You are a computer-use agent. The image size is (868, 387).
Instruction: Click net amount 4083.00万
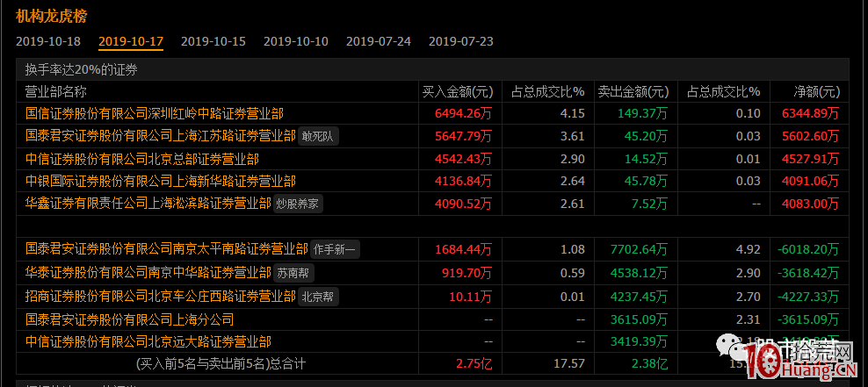[x=810, y=204]
